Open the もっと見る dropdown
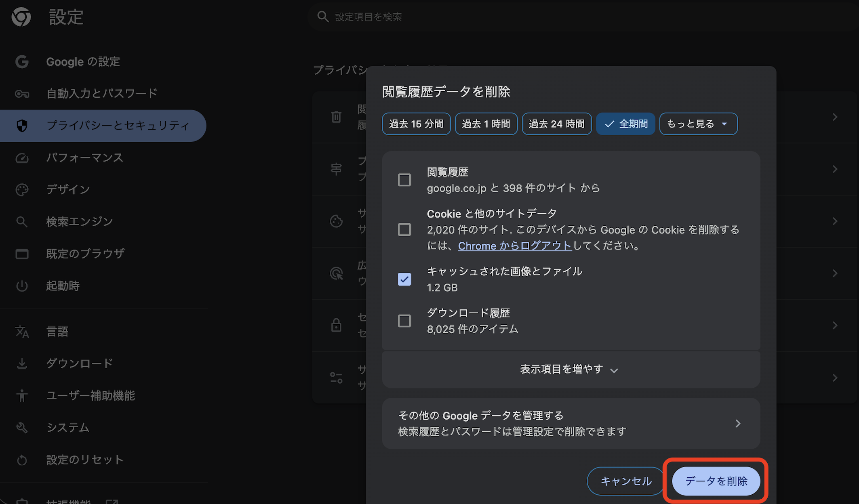The image size is (859, 504). click(699, 124)
